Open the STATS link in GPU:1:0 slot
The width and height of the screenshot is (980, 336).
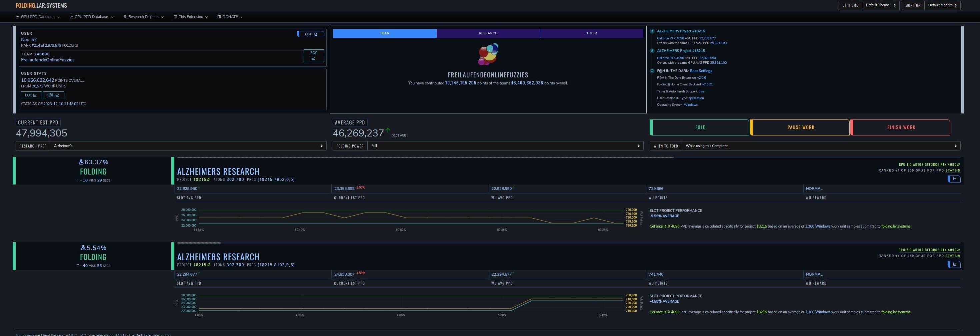(x=952, y=170)
